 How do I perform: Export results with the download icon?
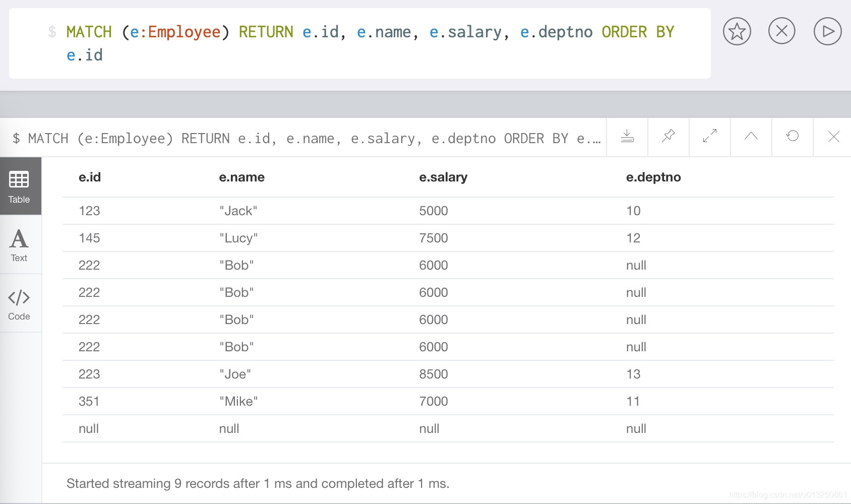coord(627,136)
